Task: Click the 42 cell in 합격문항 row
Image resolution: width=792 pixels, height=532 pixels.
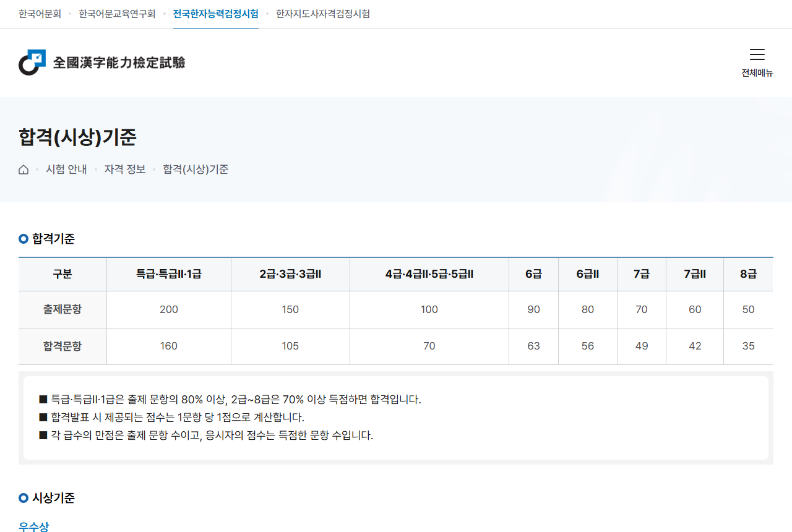Action: [695, 346]
